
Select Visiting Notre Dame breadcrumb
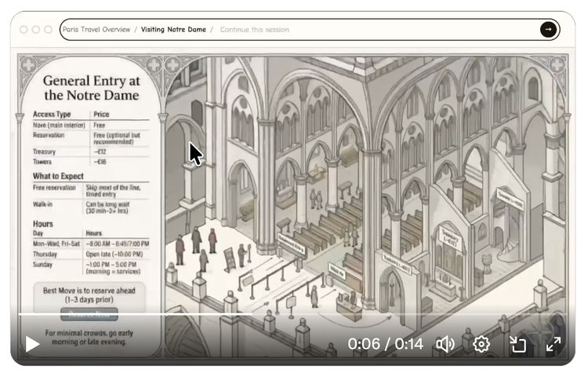click(x=173, y=30)
